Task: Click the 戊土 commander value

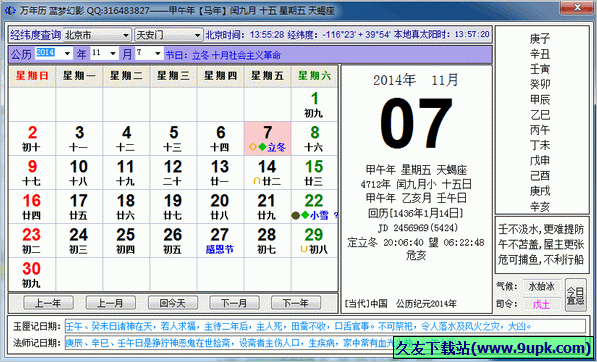Action: pyautogui.click(x=542, y=304)
